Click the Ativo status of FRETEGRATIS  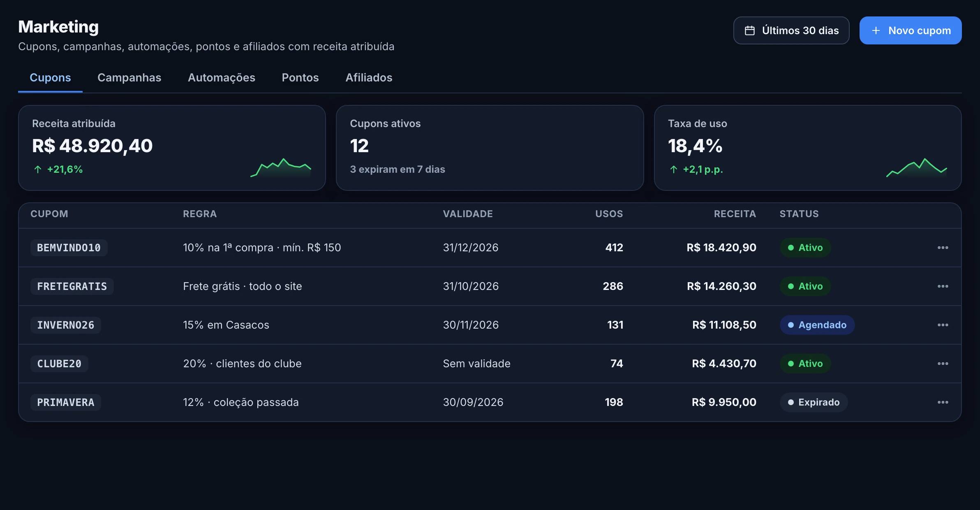(x=805, y=286)
